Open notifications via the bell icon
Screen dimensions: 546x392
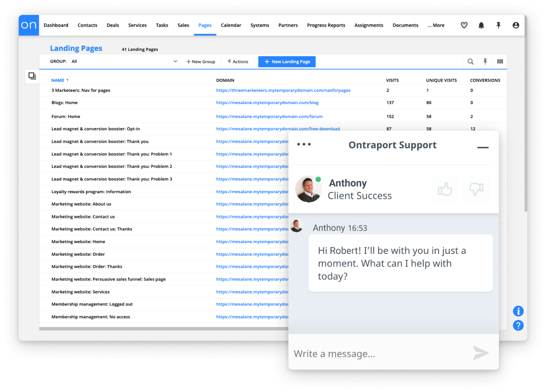click(481, 25)
